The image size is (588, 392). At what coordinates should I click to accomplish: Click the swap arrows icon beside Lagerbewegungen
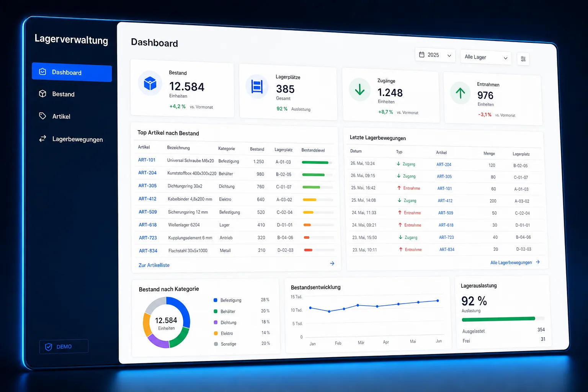[42, 139]
